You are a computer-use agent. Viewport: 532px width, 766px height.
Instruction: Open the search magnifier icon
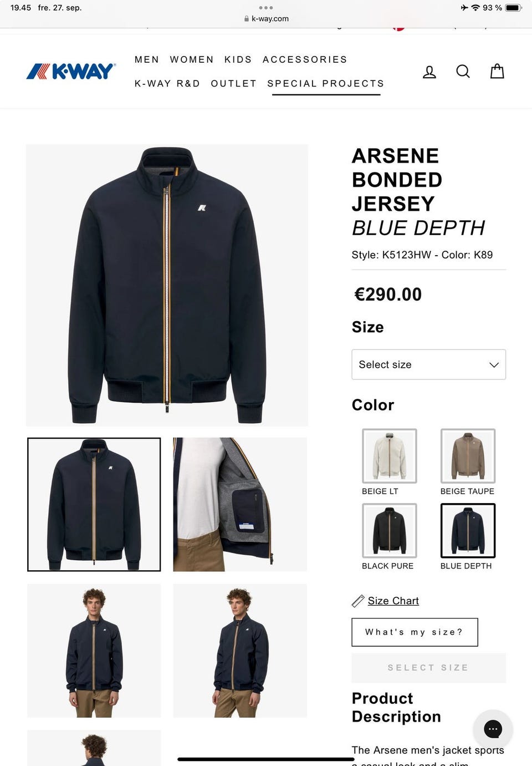[463, 72]
